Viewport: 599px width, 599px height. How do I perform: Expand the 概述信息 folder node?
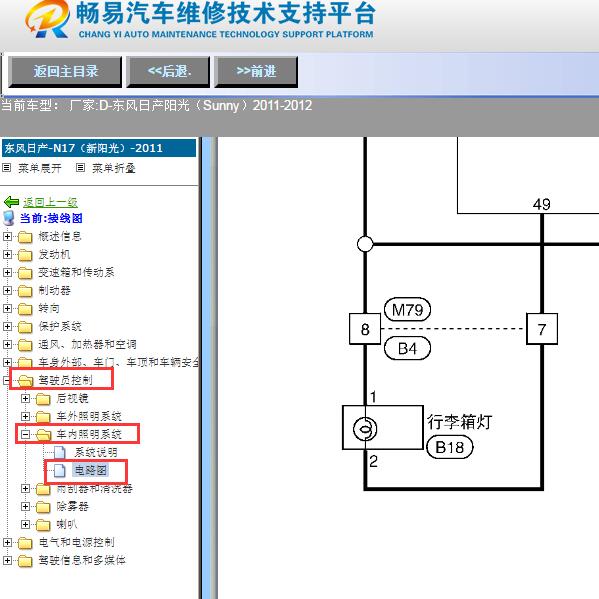(7, 236)
